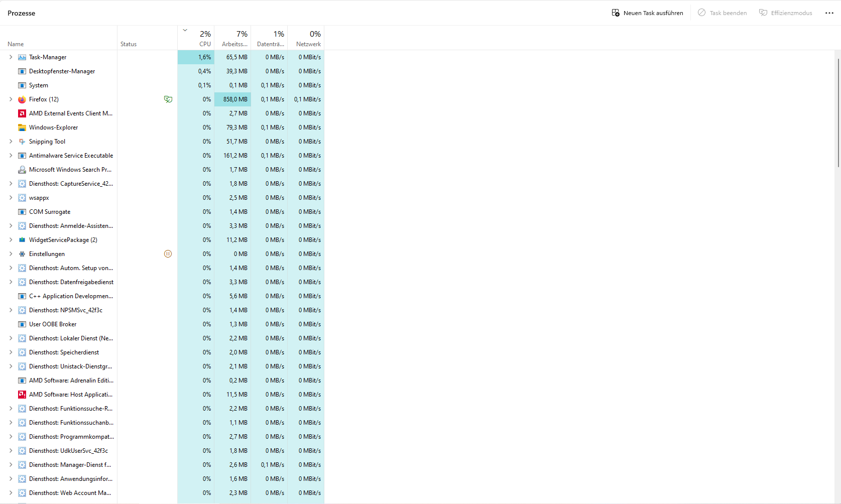
Task: Toggle the efficiency leaf indicator beside Firefox
Action: (x=168, y=99)
